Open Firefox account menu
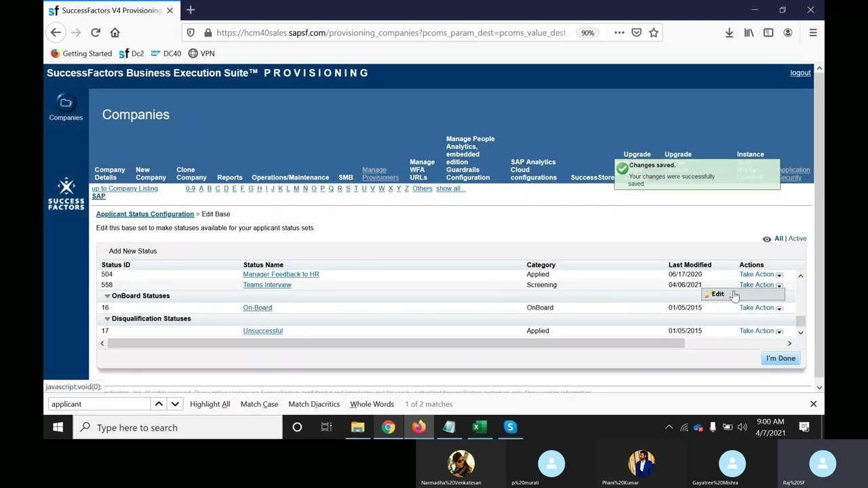This screenshot has height=488, width=868. [788, 33]
